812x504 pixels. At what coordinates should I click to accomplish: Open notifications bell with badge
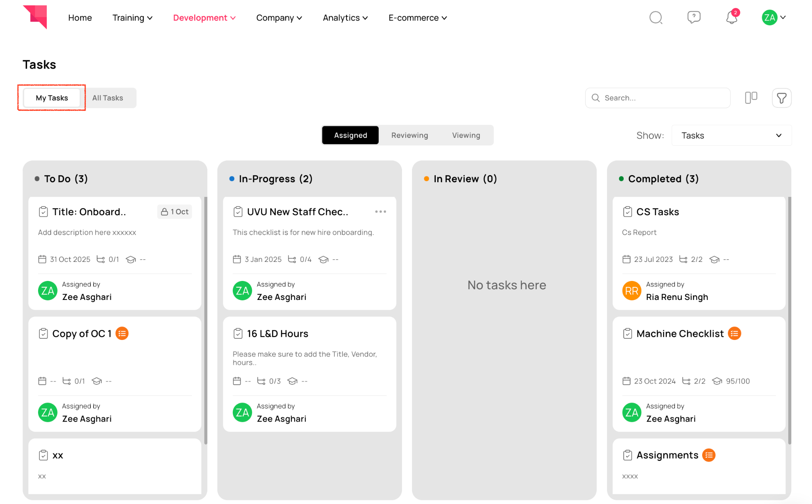click(732, 18)
